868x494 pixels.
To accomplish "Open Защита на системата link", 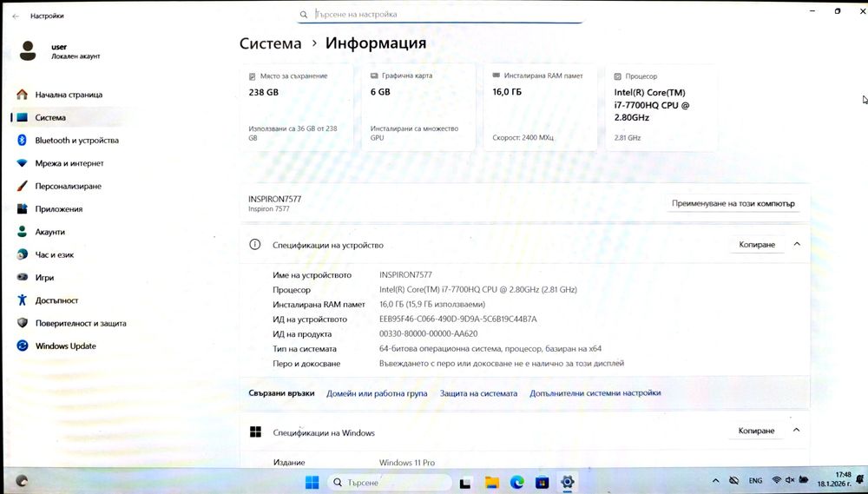I will pos(478,393).
